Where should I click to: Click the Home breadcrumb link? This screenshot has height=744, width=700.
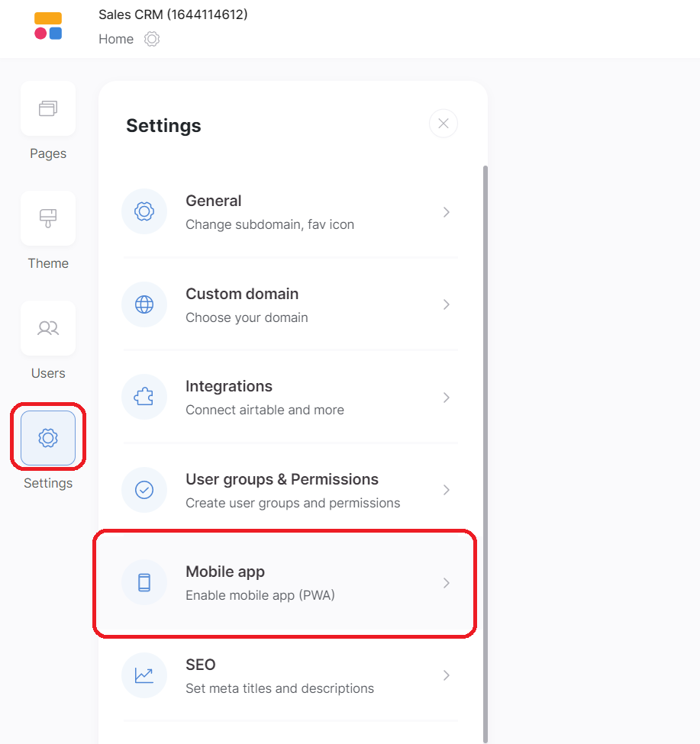click(116, 39)
